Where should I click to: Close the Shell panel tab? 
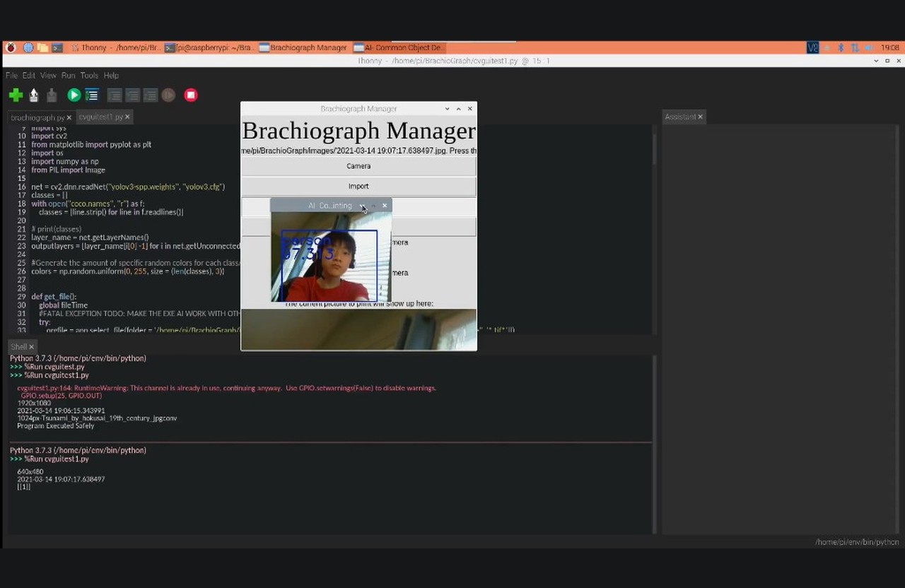[31, 346]
